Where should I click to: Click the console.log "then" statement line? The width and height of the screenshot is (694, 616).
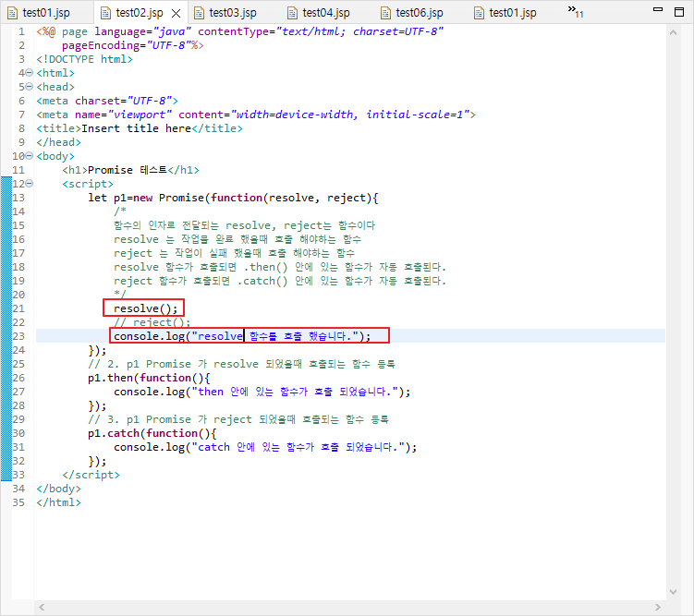point(262,392)
